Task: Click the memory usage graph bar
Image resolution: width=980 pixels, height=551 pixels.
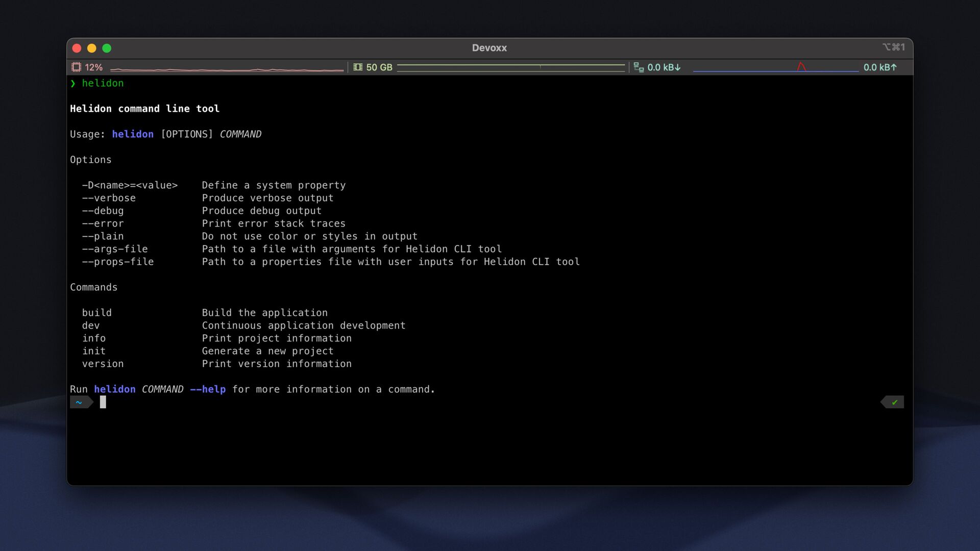Action: pos(510,67)
